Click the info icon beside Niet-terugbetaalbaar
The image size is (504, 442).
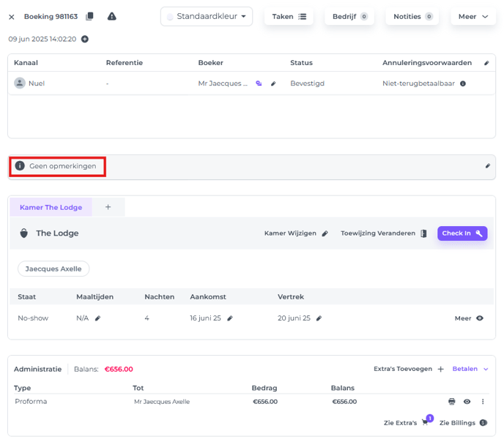[463, 83]
